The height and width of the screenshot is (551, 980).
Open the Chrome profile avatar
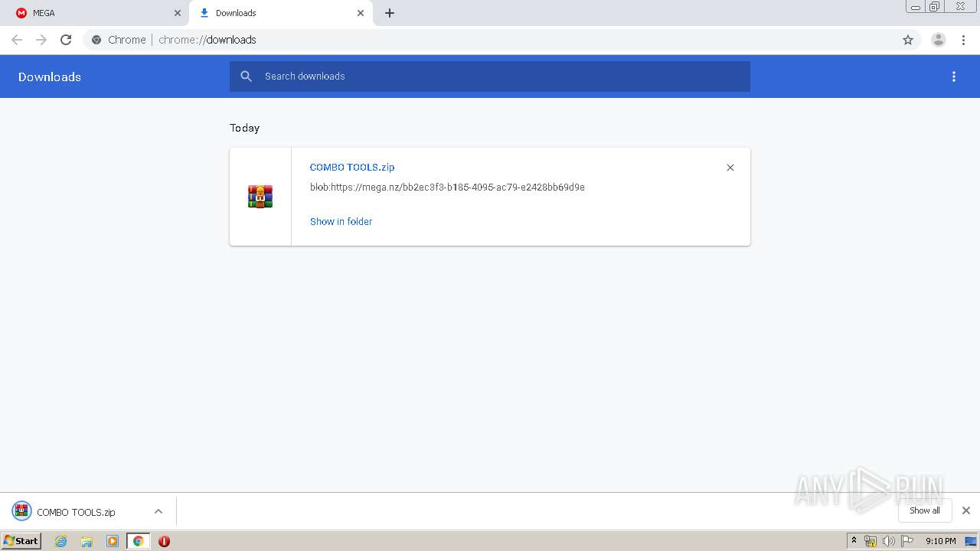939,40
